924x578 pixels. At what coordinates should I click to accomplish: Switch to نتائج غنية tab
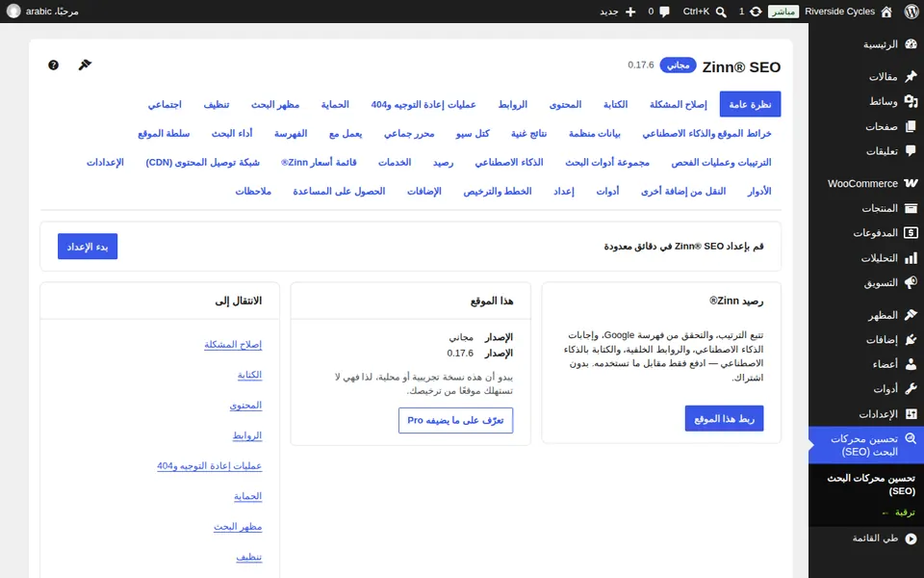tap(528, 133)
